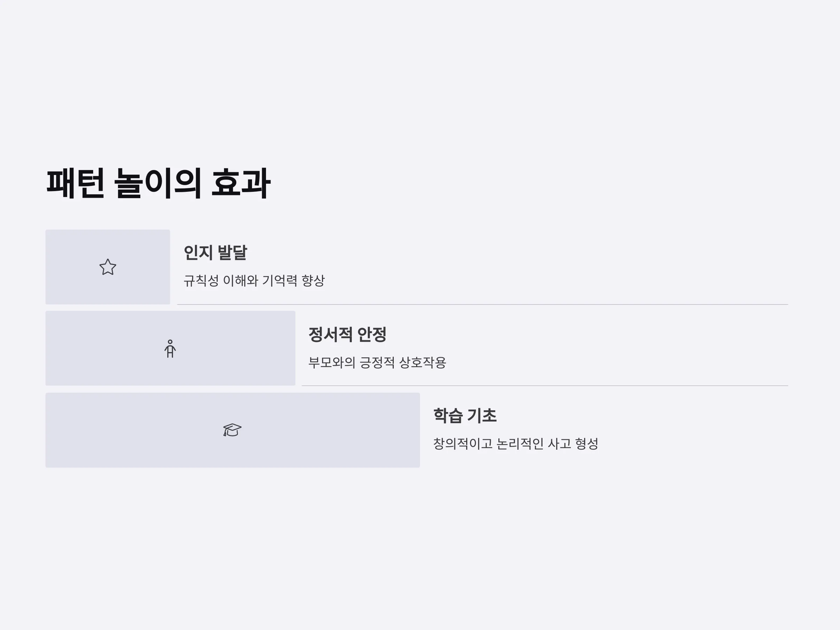Click the word 패턴 in the title
Screen dimensions: 840x630
tap(75, 183)
